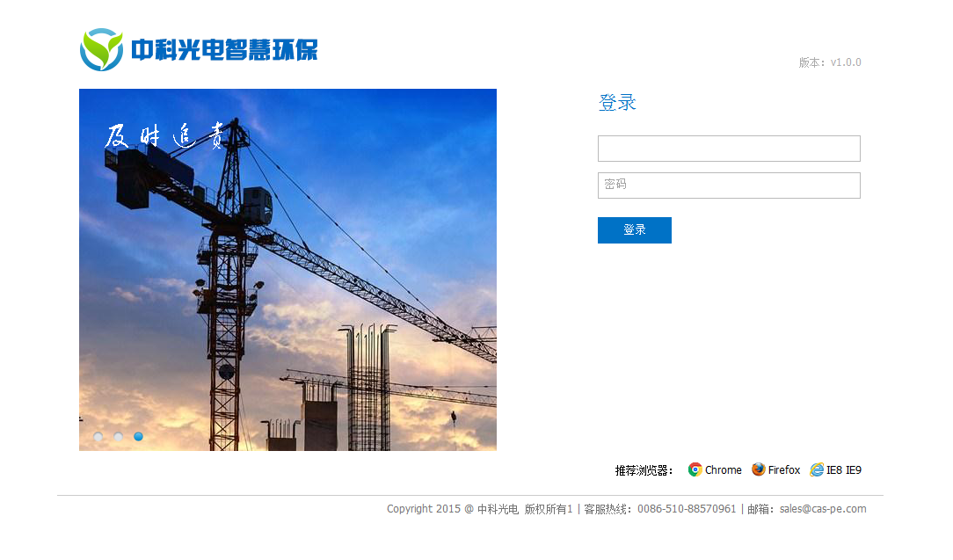Select the active blue carousel dot
Image resolution: width=953 pixels, height=560 pixels.
pyautogui.click(x=138, y=437)
